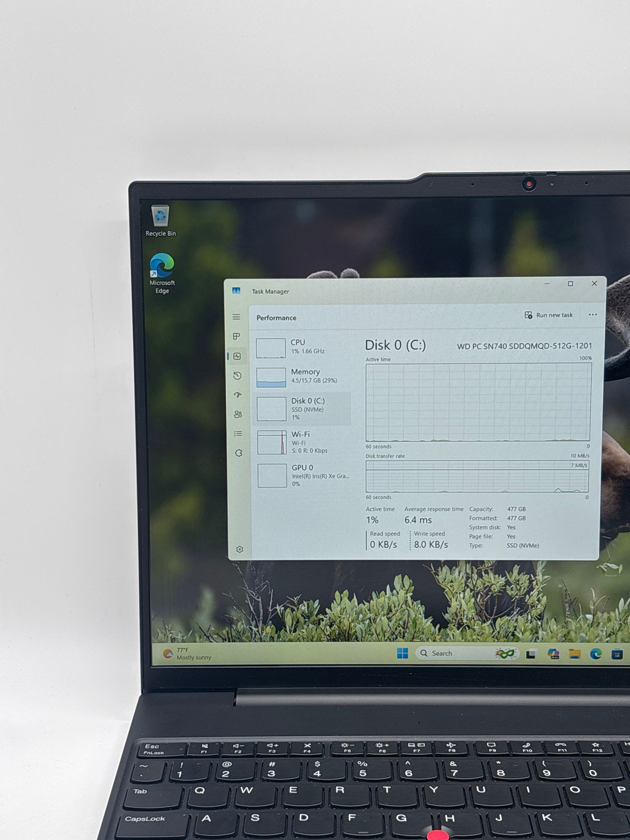This screenshot has height=840, width=630.
Task: Open the Details list icon
Action: point(238,433)
